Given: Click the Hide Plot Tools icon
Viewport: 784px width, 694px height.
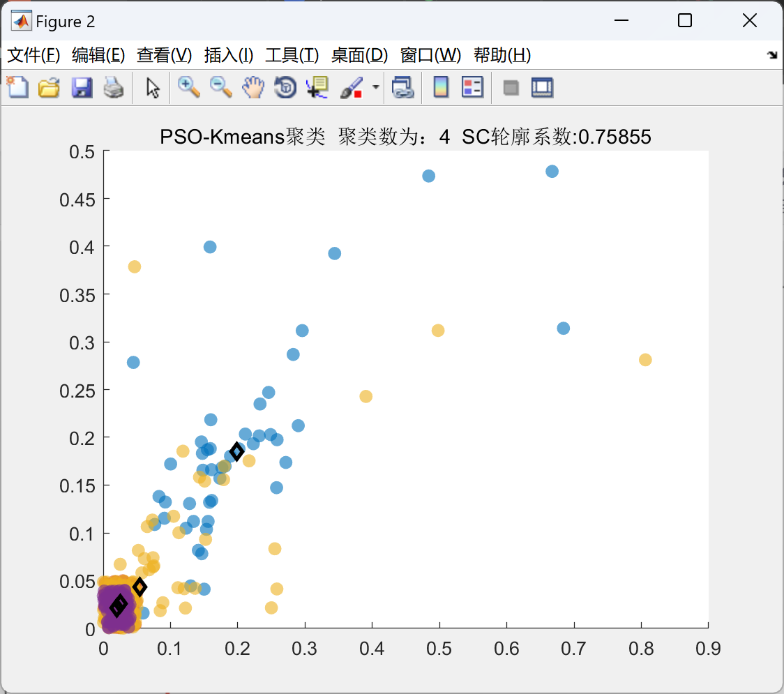Looking at the screenshot, I should (511, 88).
